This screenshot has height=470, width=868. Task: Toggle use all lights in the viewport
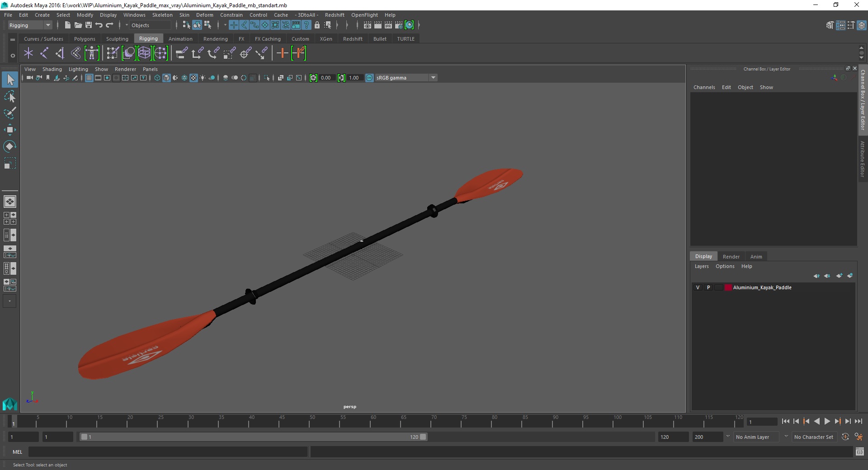[x=203, y=78]
